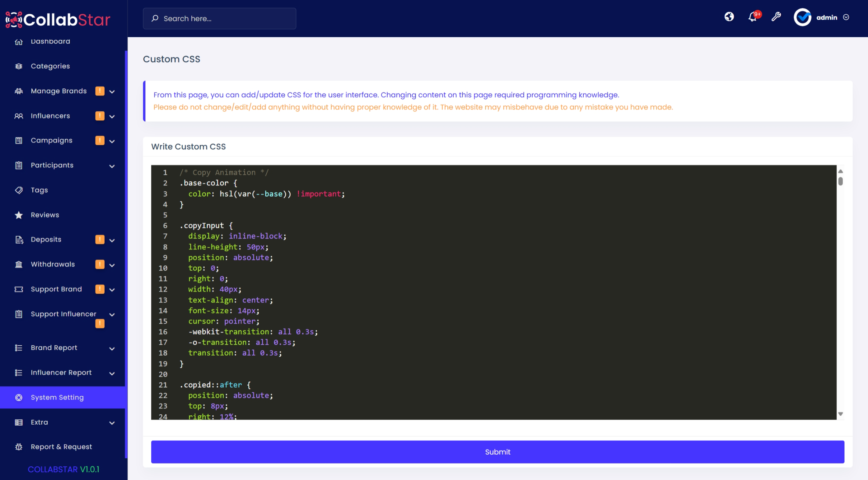Open the notifications bell
Image resolution: width=868 pixels, height=480 pixels.
(752, 17)
